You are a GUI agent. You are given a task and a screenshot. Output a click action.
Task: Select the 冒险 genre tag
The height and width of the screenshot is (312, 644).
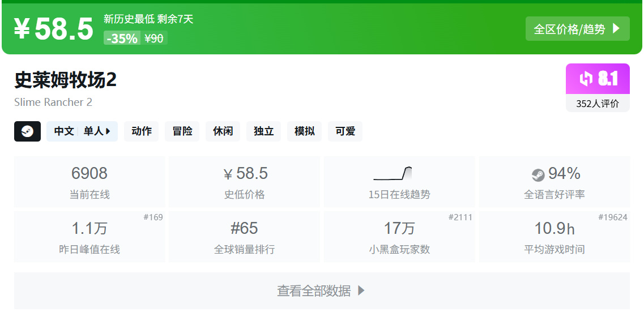[x=182, y=131]
